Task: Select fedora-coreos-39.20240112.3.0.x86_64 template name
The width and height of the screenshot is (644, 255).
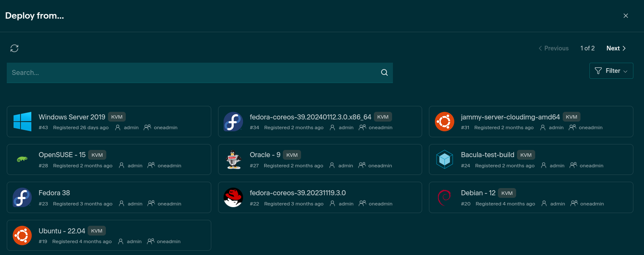Action: tap(310, 117)
